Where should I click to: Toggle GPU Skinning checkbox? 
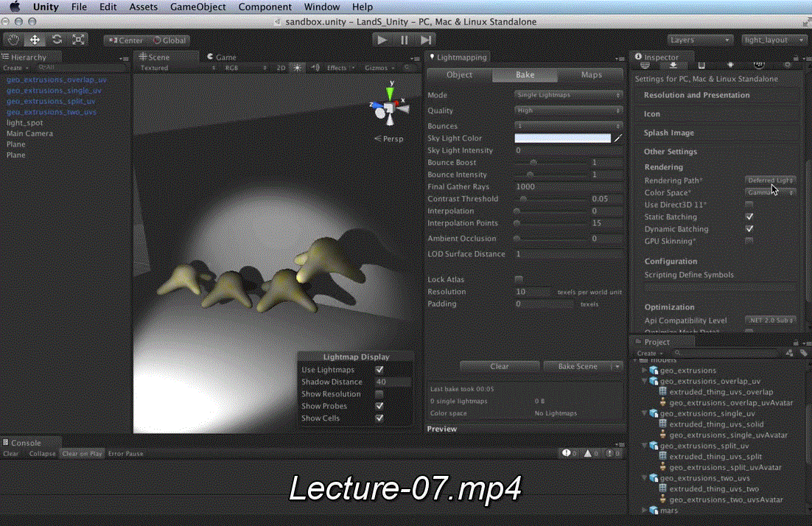click(749, 241)
